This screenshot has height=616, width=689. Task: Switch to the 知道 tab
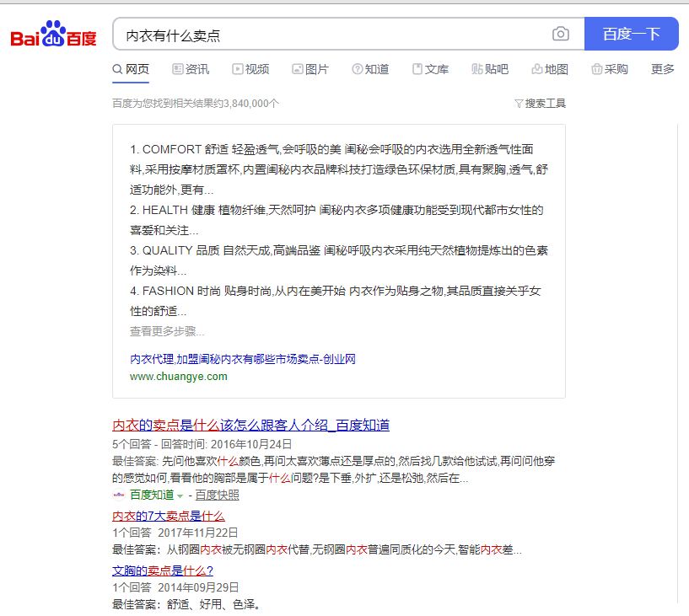370,69
